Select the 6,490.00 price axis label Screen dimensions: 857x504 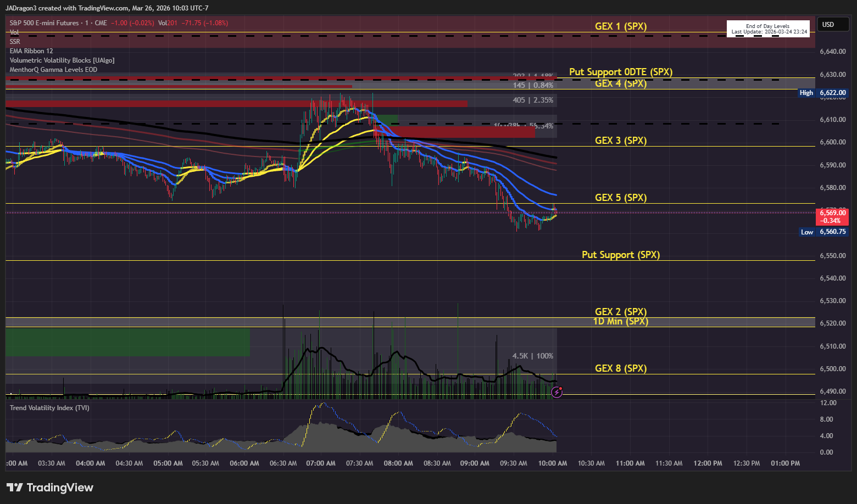[x=833, y=391]
